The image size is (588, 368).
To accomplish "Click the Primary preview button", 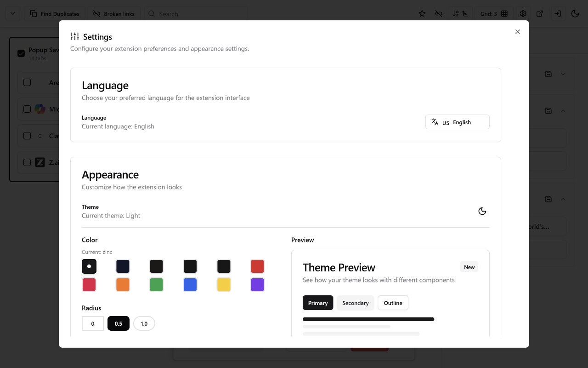I will point(318,303).
